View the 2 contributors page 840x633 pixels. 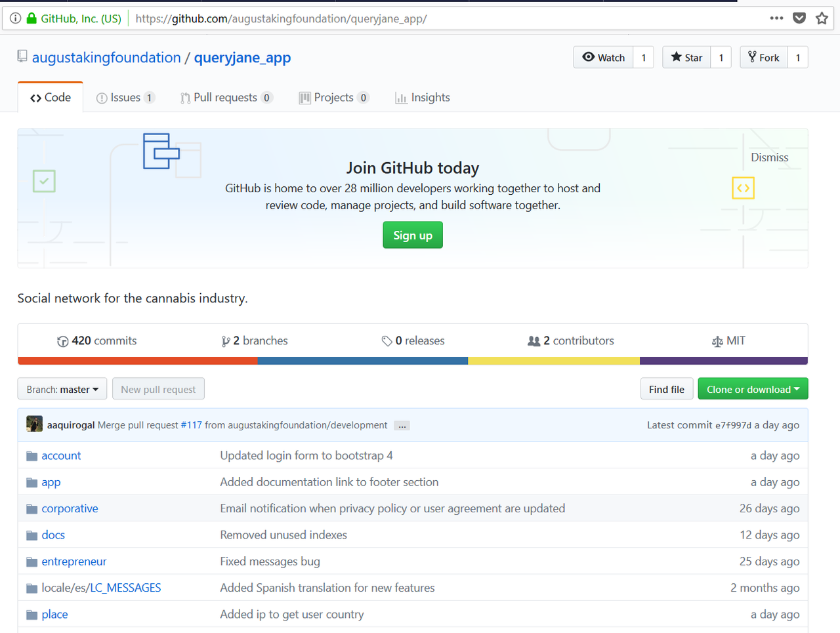tap(571, 340)
